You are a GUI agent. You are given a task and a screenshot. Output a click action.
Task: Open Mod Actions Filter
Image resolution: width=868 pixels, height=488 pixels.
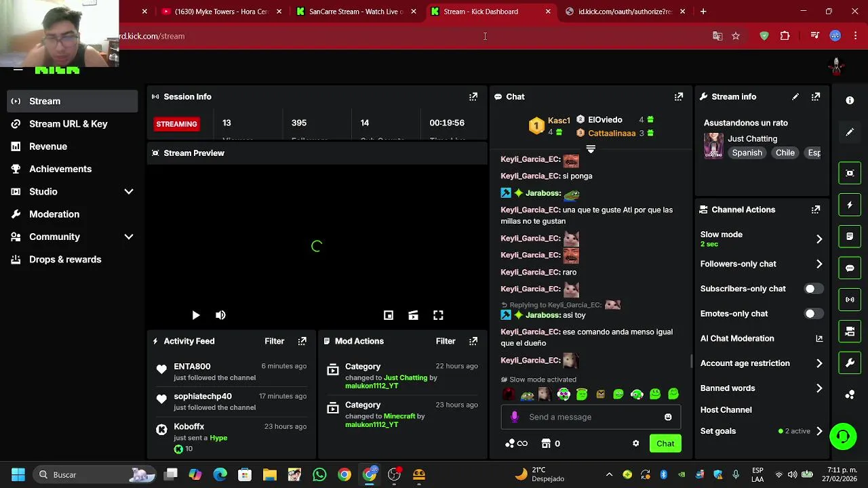(x=445, y=341)
